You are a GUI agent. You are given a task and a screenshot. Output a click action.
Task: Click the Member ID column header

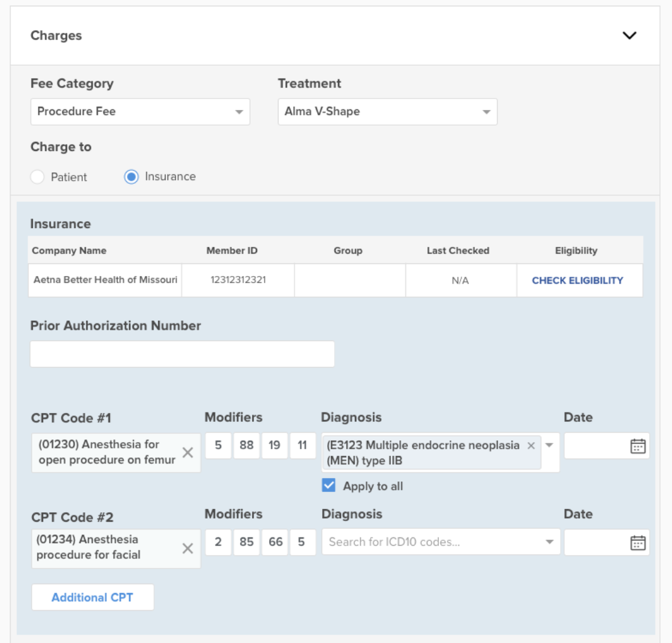[232, 251]
